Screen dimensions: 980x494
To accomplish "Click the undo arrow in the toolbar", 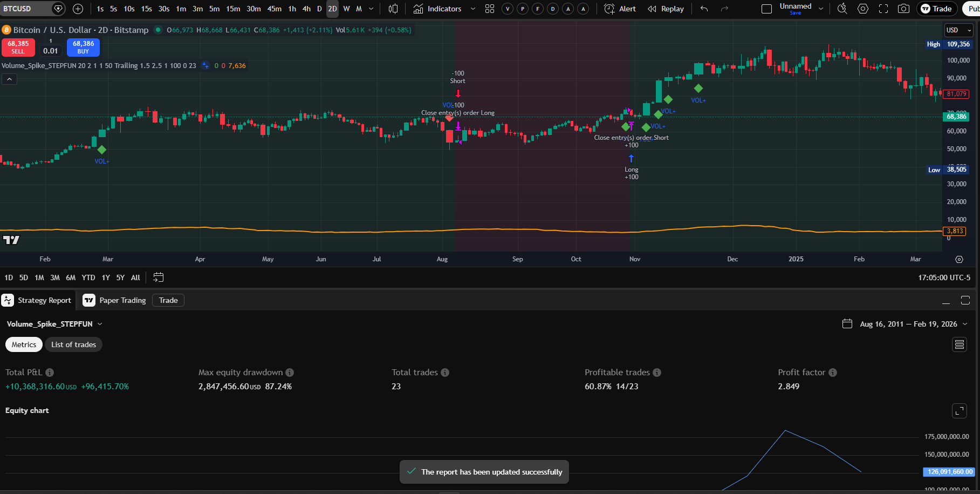I will click(x=705, y=9).
